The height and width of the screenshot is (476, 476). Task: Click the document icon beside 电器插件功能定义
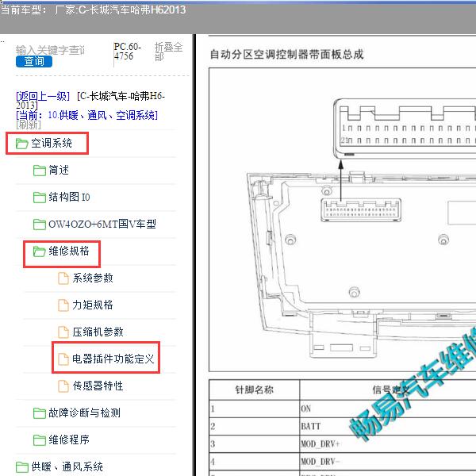(63, 359)
